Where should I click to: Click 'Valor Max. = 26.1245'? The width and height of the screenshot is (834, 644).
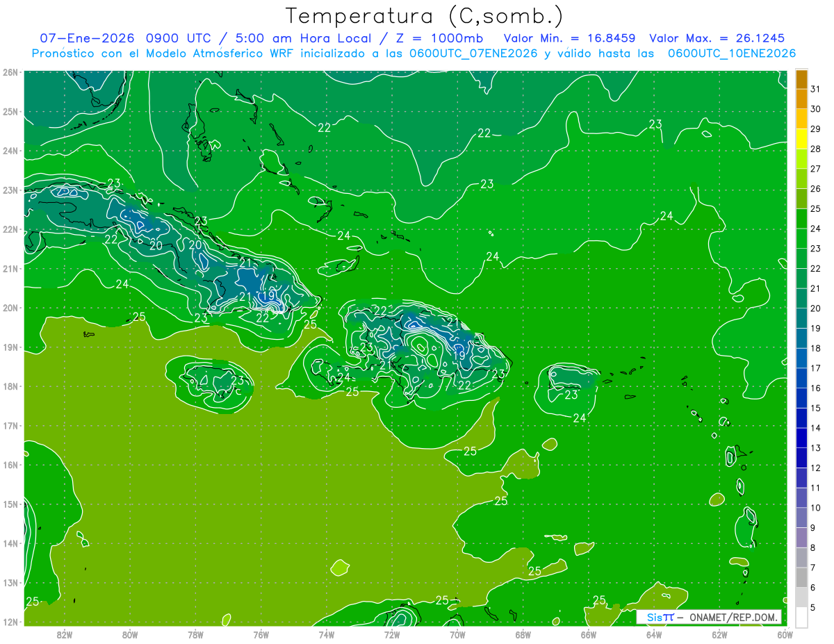tap(718, 38)
